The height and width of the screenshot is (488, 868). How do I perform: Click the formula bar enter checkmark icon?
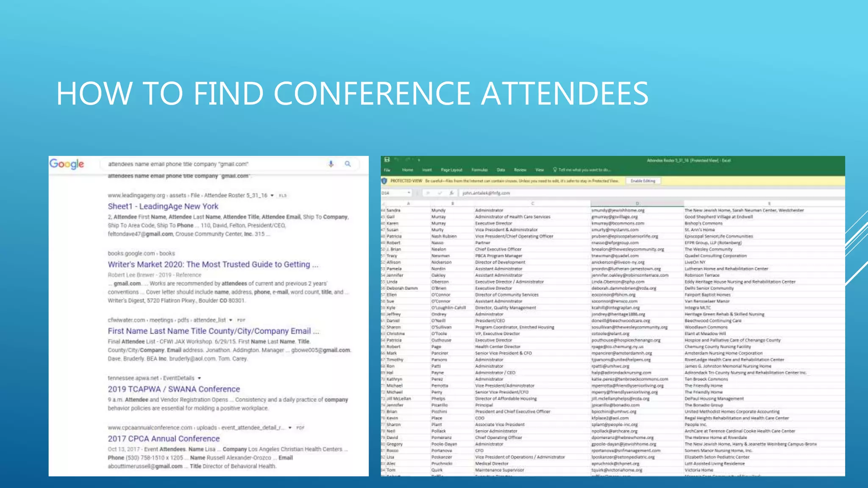[440, 193]
